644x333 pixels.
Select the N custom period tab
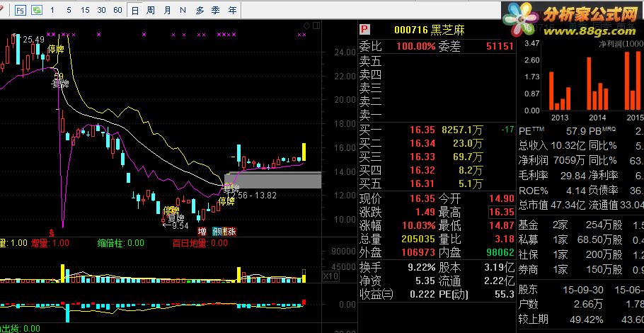pyautogui.click(x=183, y=11)
